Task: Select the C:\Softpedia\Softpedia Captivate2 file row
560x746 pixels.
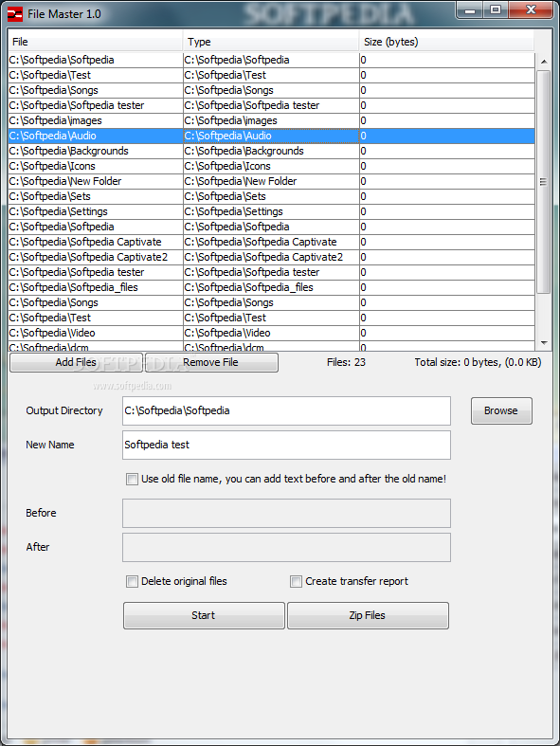Action: (x=271, y=258)
